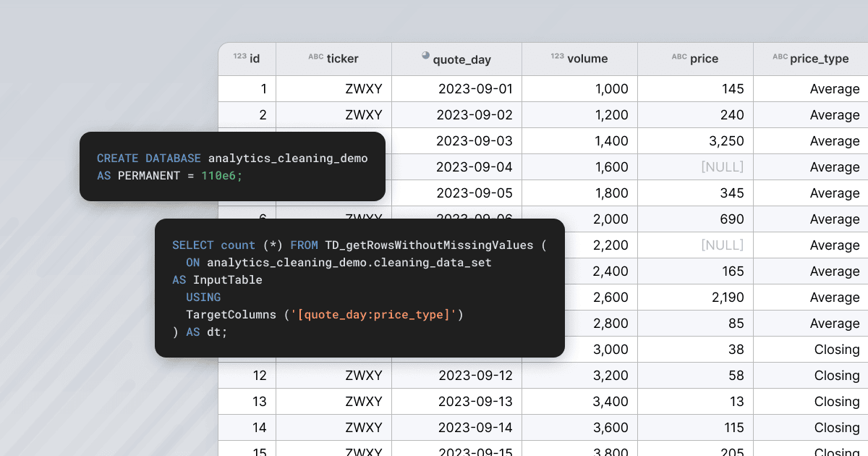Click the 123 type icon beside volume

point(557,56)
